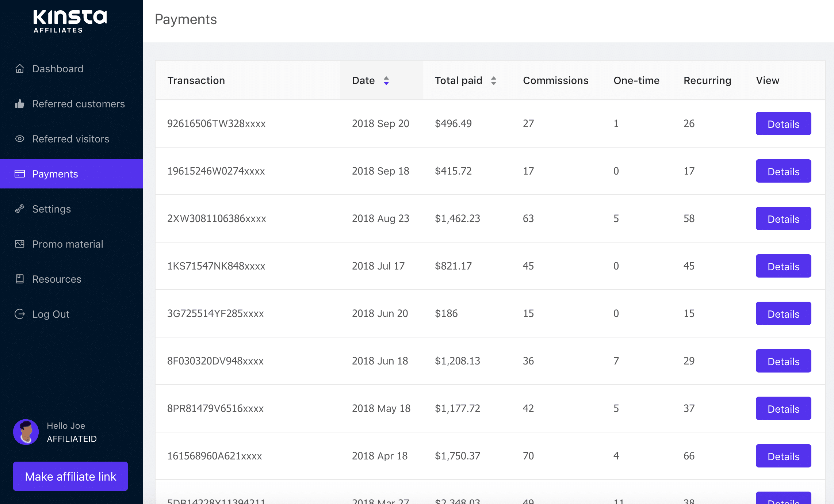Toggle the Total paid sort order
The image size is (834, 504).
(494, 81)
